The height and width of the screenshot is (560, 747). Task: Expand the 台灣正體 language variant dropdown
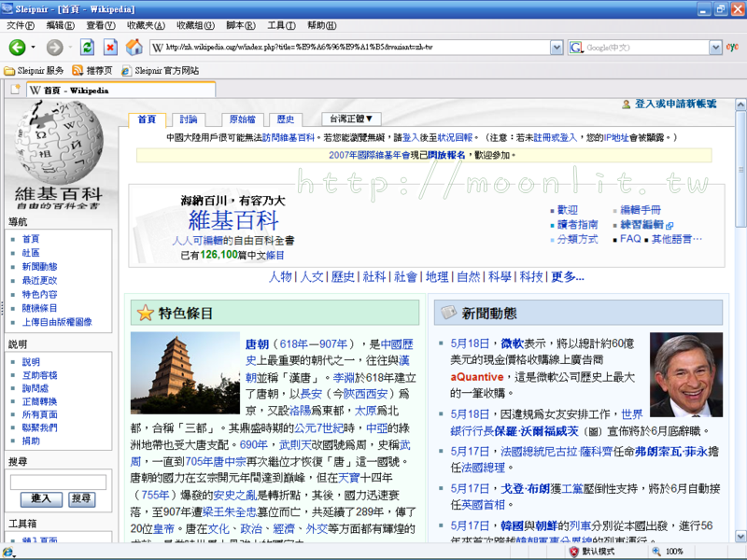pos(350,119)
